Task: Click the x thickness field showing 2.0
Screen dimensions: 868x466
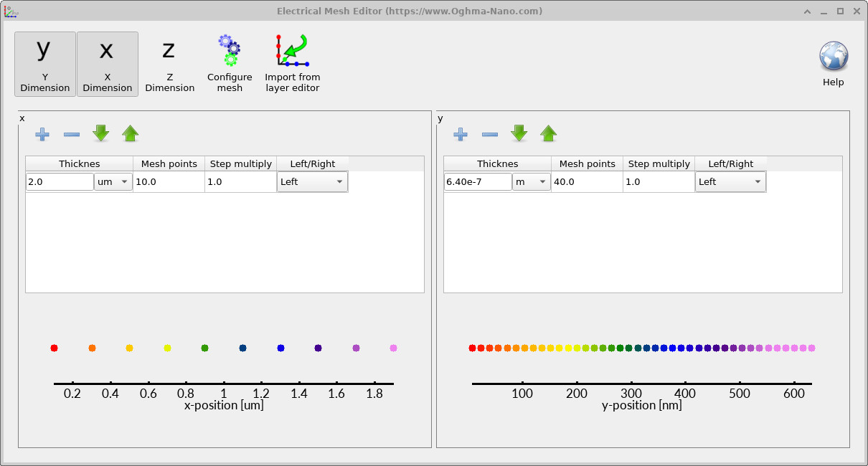Action: (x=60, y=182)
